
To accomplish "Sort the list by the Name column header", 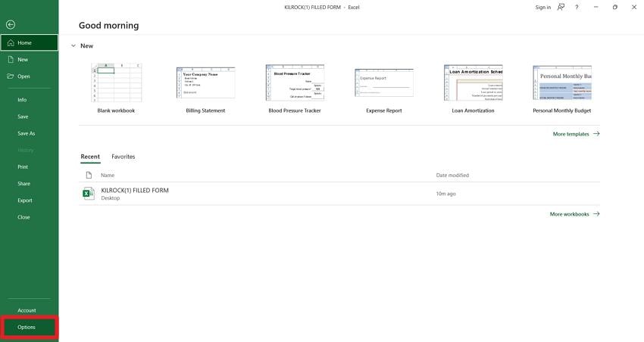I will tap(108, 175).
